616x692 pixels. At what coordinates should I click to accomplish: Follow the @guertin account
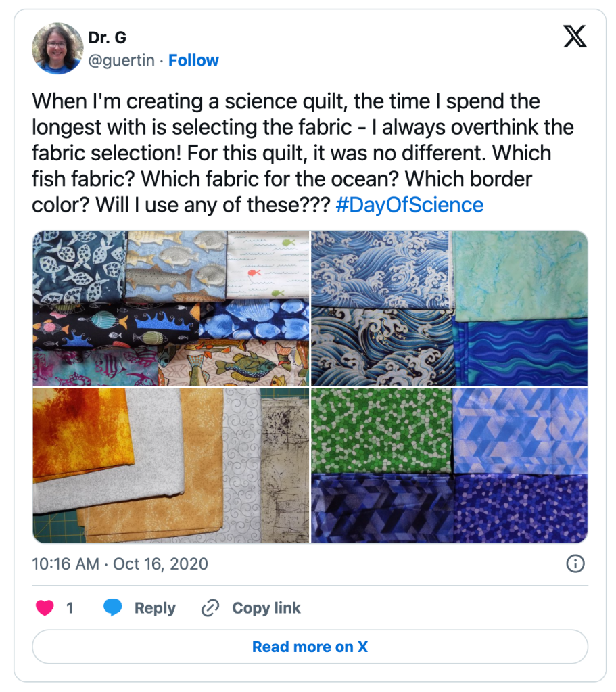[193, 60]
